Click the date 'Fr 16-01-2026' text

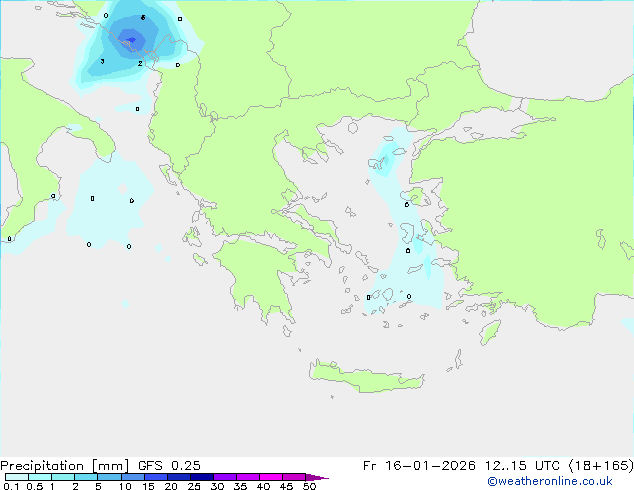tap(419, 466)
